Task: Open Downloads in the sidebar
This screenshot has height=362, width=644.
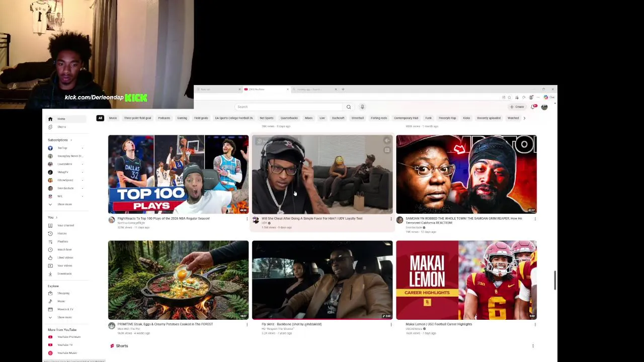Action: (65, 274)
